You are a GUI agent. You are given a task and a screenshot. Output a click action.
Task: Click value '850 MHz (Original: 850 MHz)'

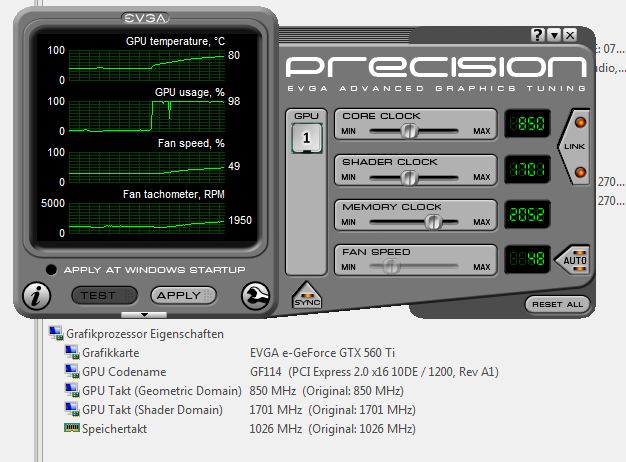pyautogui.click(x=327, y=391)
